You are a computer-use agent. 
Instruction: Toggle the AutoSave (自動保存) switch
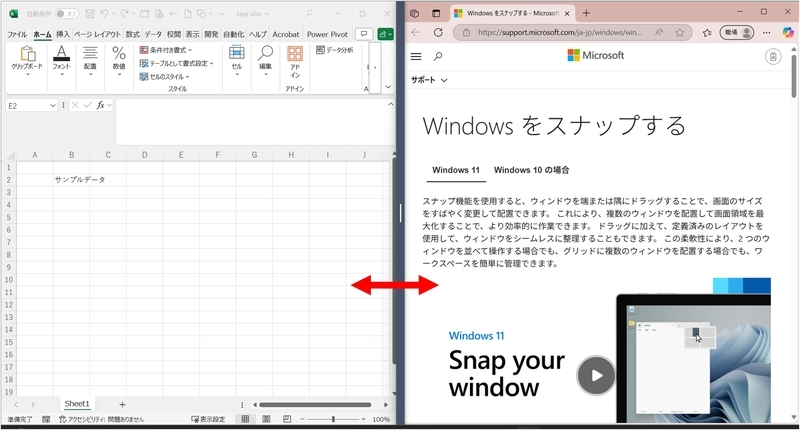tap(67, 14)
